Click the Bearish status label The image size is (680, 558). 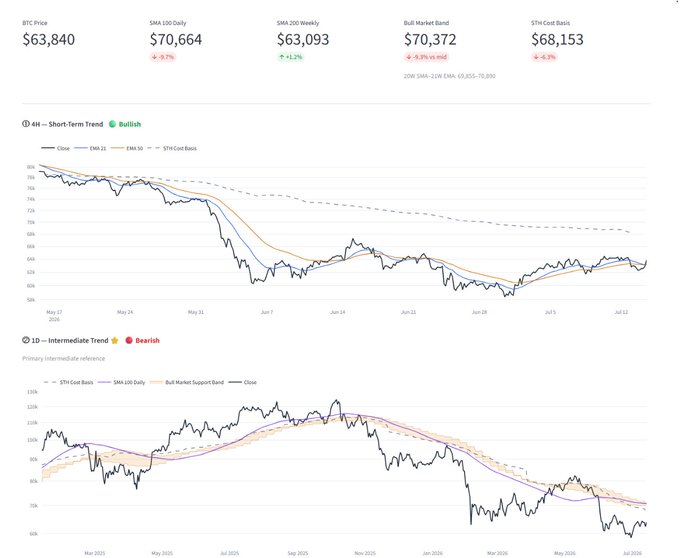point(147,340)
